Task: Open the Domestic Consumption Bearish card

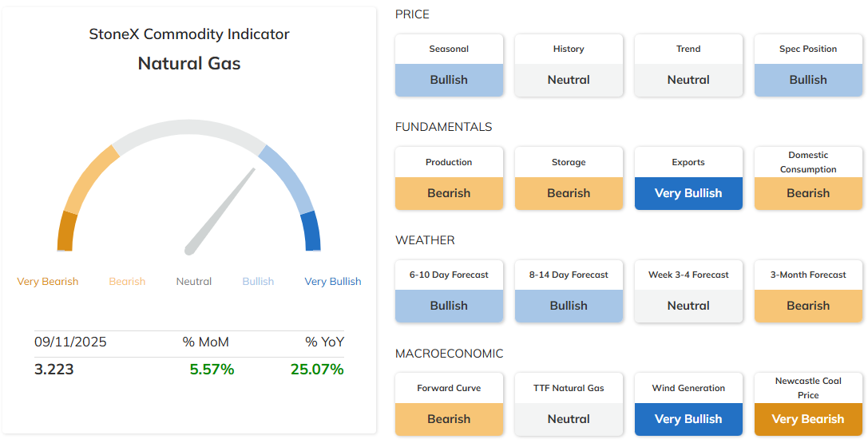Action: pyautogui.click(x=808, y=178)
